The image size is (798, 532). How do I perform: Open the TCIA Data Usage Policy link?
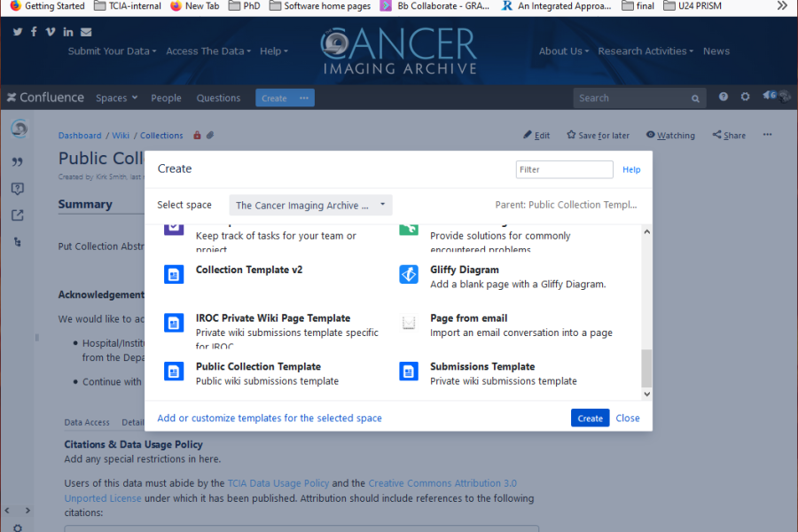tap(278, 483)
